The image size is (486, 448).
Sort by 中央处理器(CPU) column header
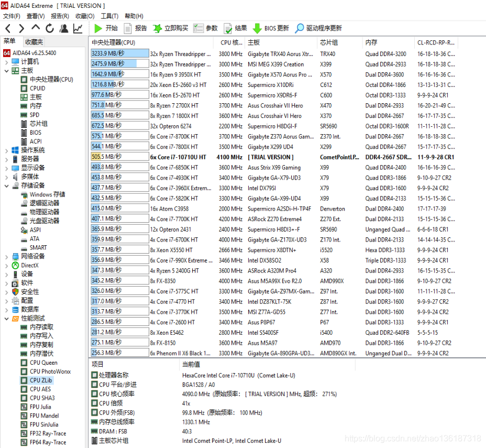pos(151,43)
